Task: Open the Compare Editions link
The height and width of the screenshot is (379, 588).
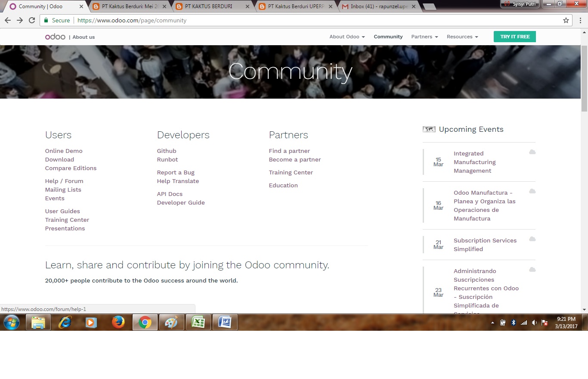Action: [71, 168]
